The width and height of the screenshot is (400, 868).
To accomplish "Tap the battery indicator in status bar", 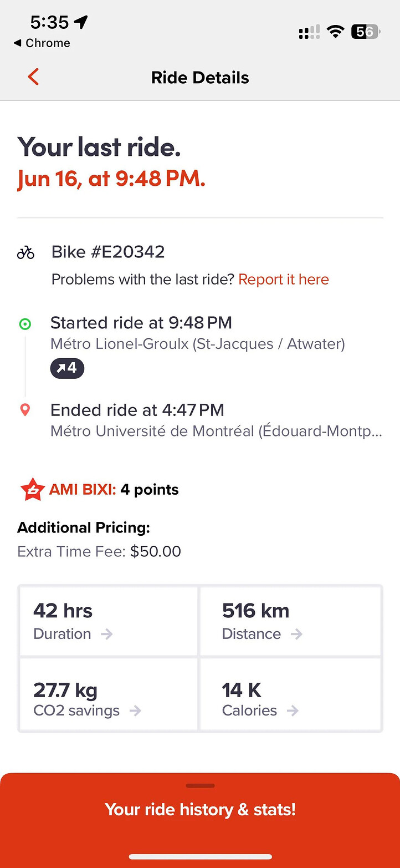I will tap(365, 32).
